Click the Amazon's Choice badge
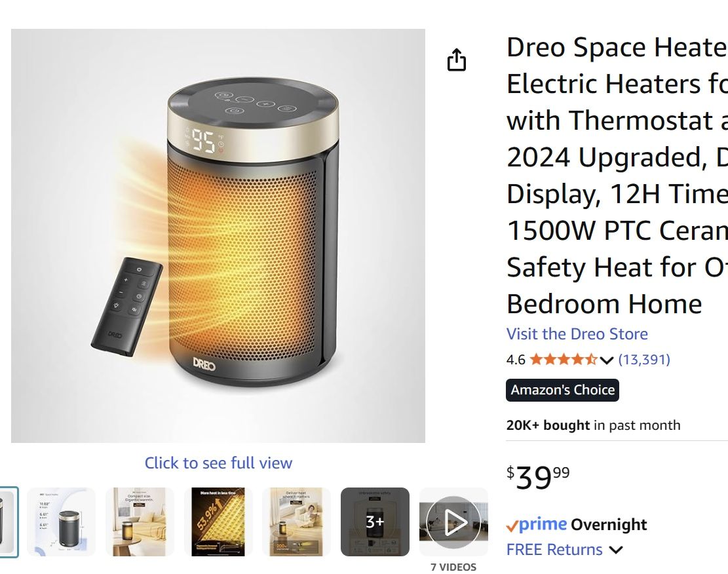This screenshot has height=574, width=728. (562, 390)
